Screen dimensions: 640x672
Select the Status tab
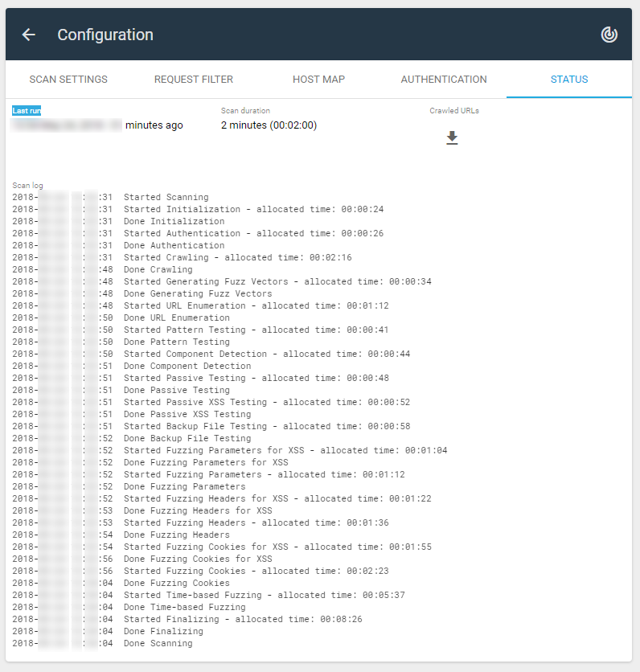click(x=568, y=80)
